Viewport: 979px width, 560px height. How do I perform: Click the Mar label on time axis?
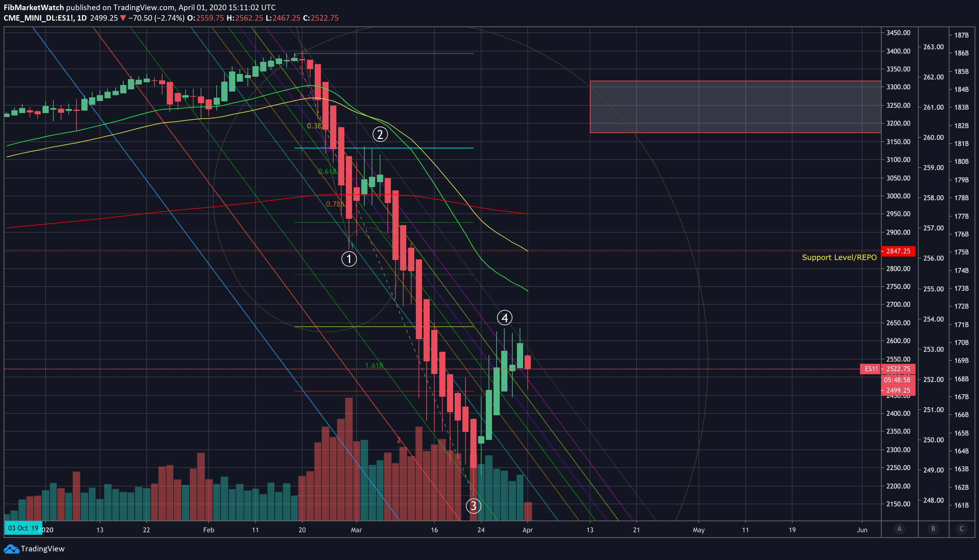[356, 530]
